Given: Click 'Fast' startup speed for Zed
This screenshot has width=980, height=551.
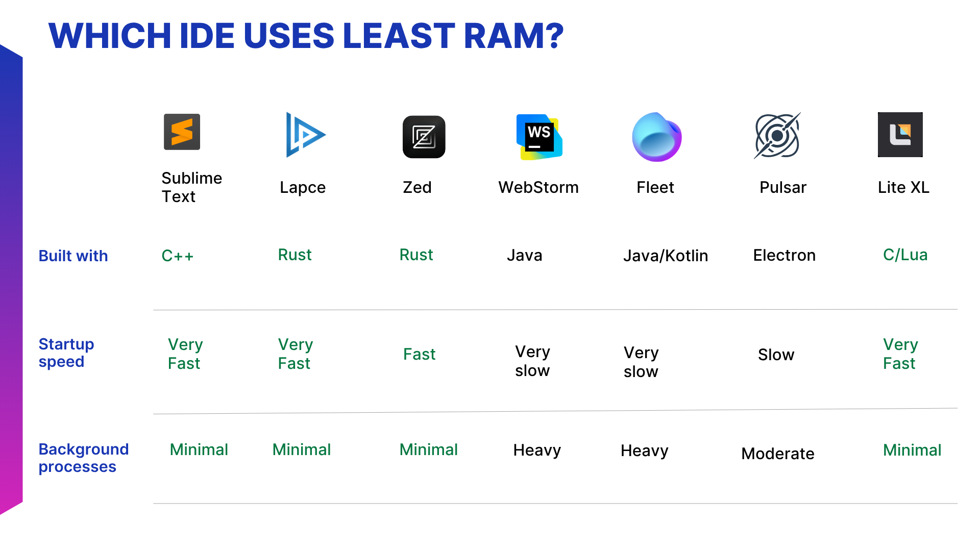Looking at the screenshot, I should pos(419,354).
